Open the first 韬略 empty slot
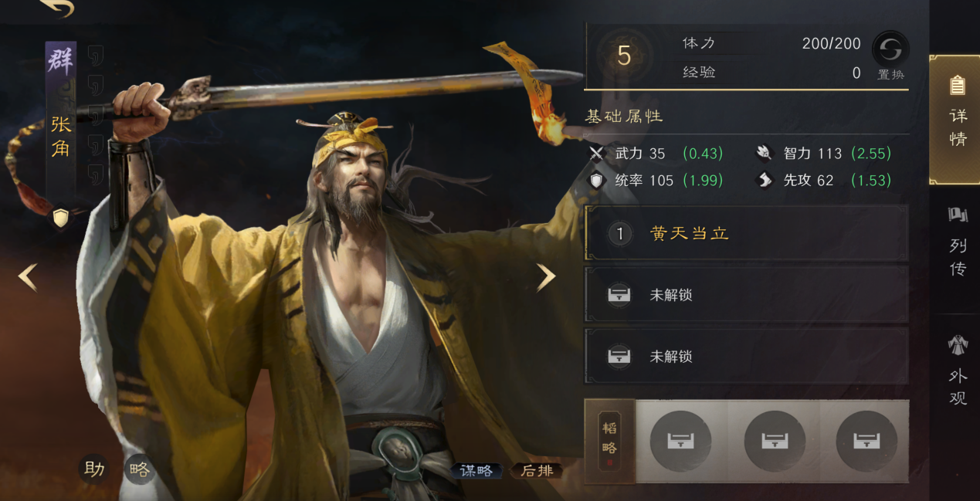This screenshot has height=501, width=980. pos(680,441)
